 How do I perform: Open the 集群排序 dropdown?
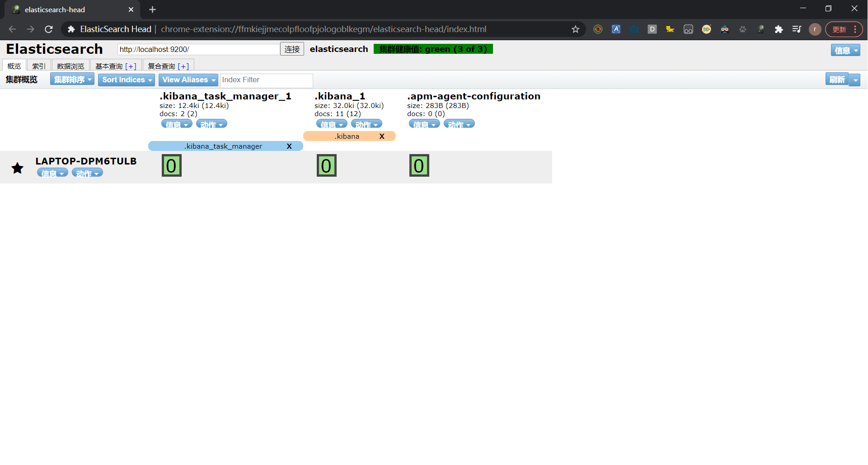[72, 80]
